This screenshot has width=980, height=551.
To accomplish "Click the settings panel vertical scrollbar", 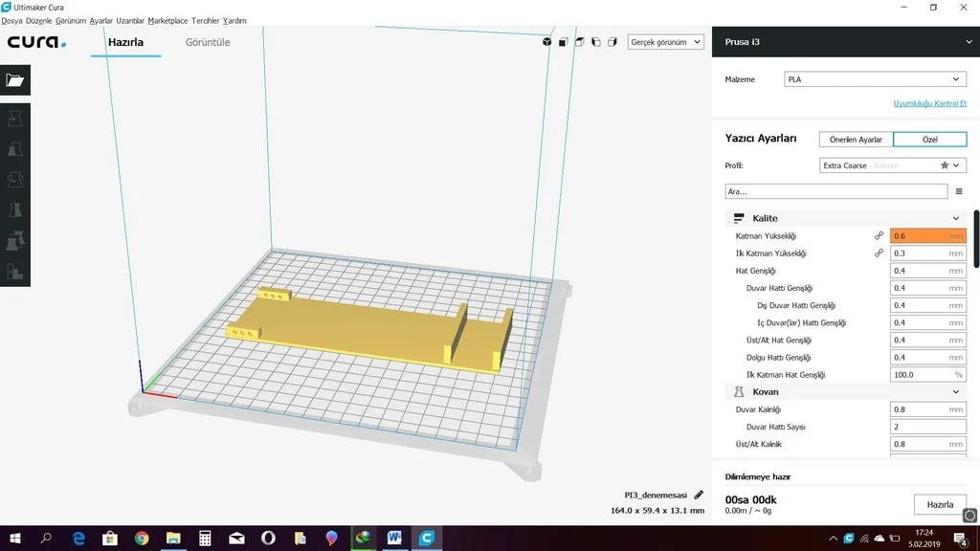I will tap(976, 239).
